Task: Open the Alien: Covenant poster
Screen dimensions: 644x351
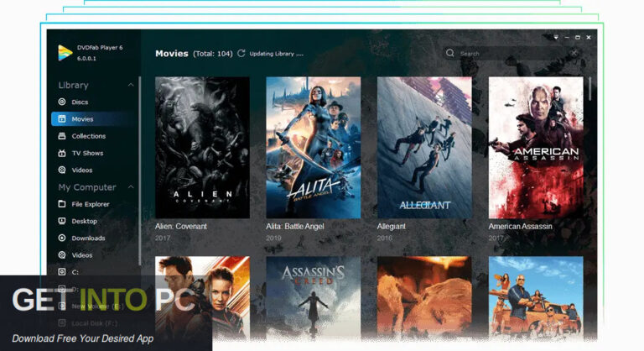Action: [x=202, y=147]
